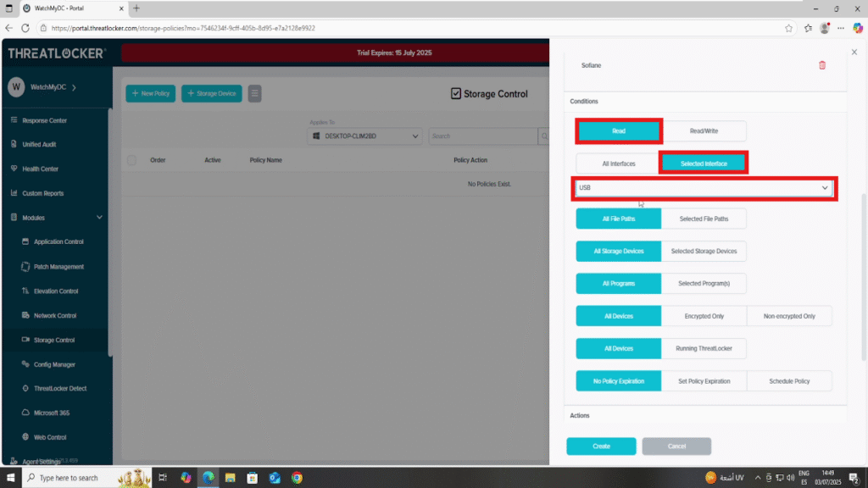
Task: Sort by Policy Name column header
Action: point(265,160)
